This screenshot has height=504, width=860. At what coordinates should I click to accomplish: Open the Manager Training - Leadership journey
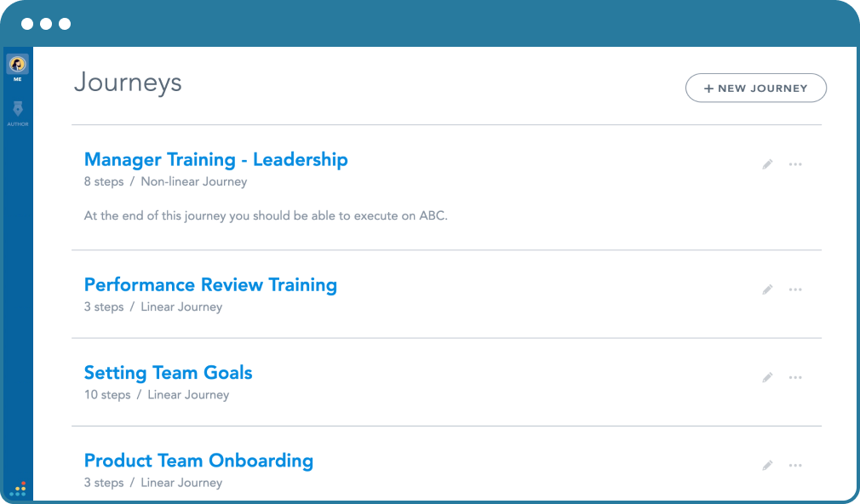[x=215, y=159]
